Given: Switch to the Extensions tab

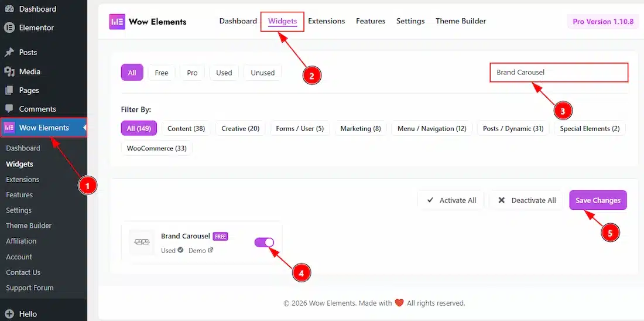Looking at the screenshot, I should click(326, 21).
